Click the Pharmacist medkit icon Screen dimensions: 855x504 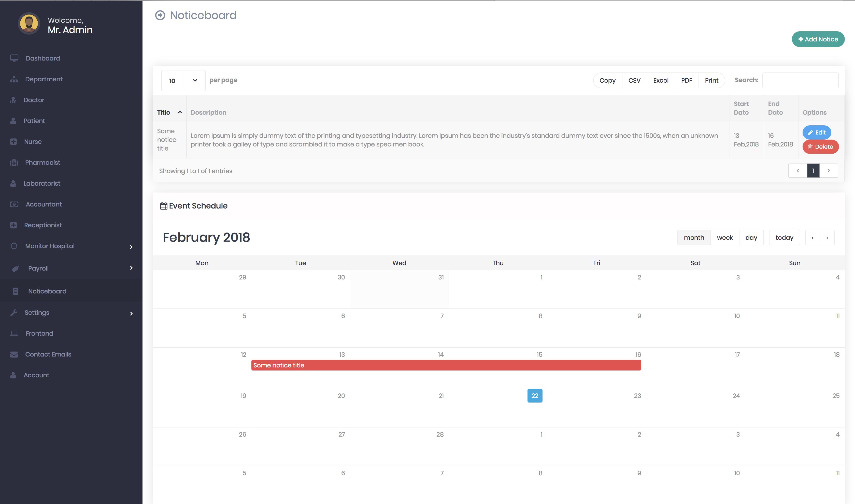pos(14,163)
